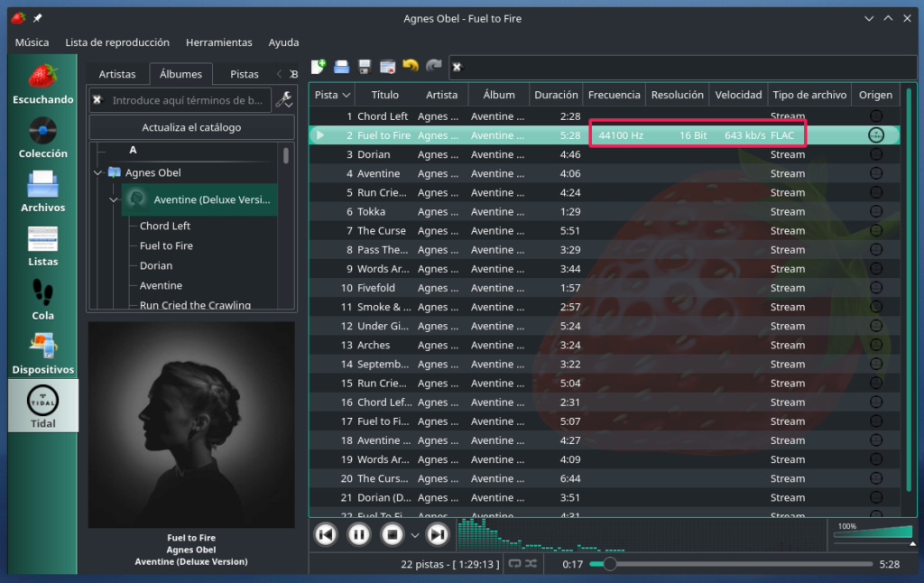Switch to the Artistas tab
Image resolution: width=924 pixels, height=583 pixels.
117,74
